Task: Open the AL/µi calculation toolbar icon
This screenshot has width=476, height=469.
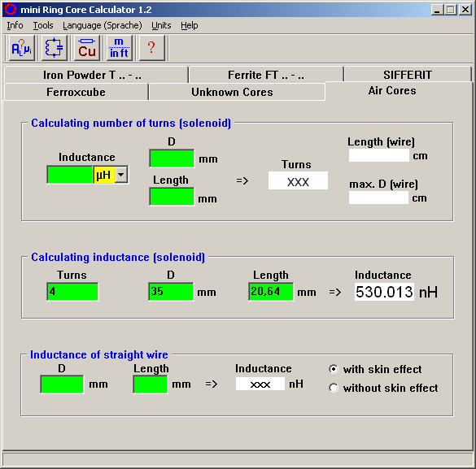Action: pyautogui.click(x=21, y=48)
